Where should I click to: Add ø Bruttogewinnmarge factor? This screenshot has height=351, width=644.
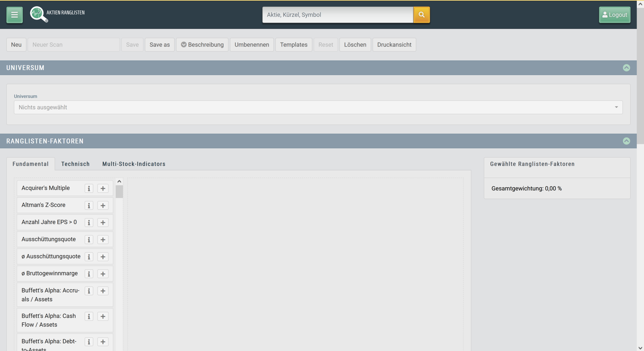point(103,274)
